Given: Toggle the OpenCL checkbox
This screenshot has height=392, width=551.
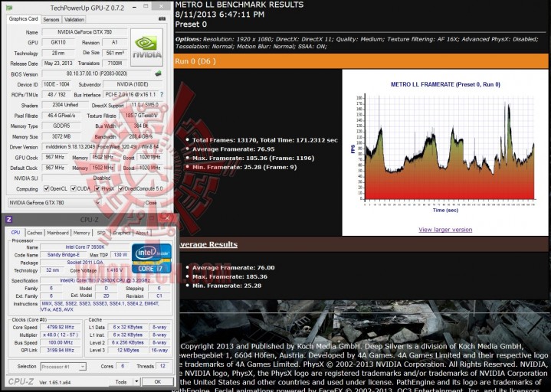Looking at the screenshot, I should click(47, 188).
